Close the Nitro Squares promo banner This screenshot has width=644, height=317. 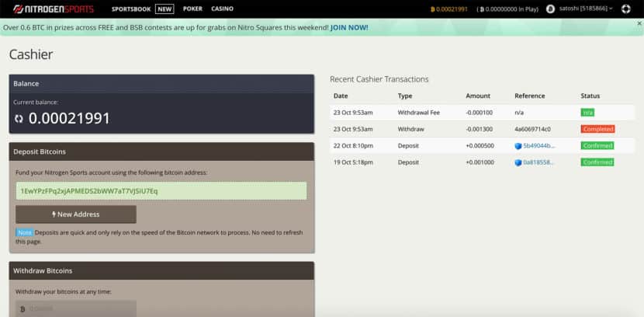click(x=639, y=23)
